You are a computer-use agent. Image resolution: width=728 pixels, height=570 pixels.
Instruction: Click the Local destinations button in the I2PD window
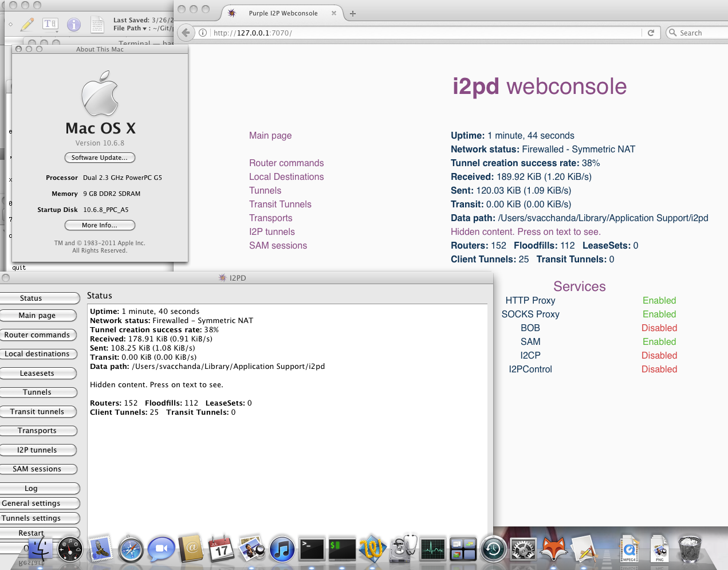point(37,353)
